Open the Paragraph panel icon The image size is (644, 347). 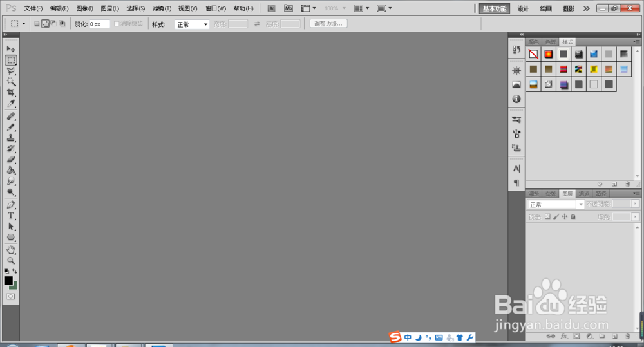coord(516,183)
